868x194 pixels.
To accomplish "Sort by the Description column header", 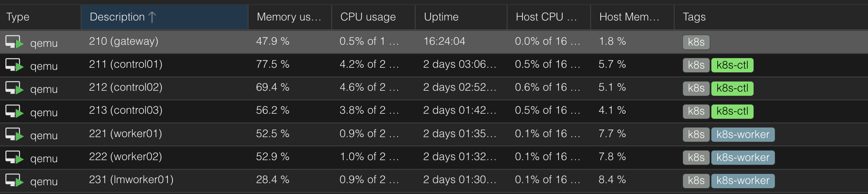I will [165, 17].
